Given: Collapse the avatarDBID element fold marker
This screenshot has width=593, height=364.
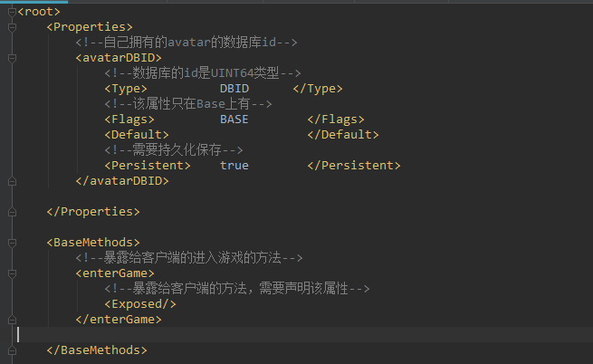Looking at the screenshot, I should (x=11, y=58).
